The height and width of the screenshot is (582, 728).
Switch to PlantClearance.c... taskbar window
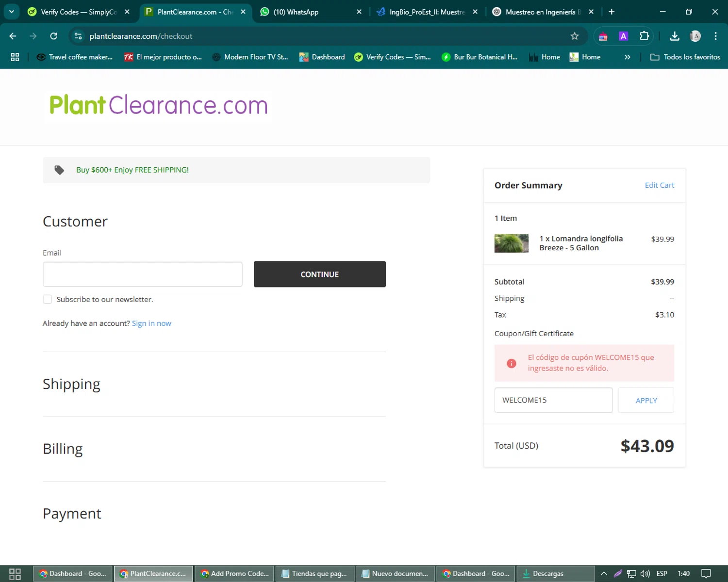154,574
